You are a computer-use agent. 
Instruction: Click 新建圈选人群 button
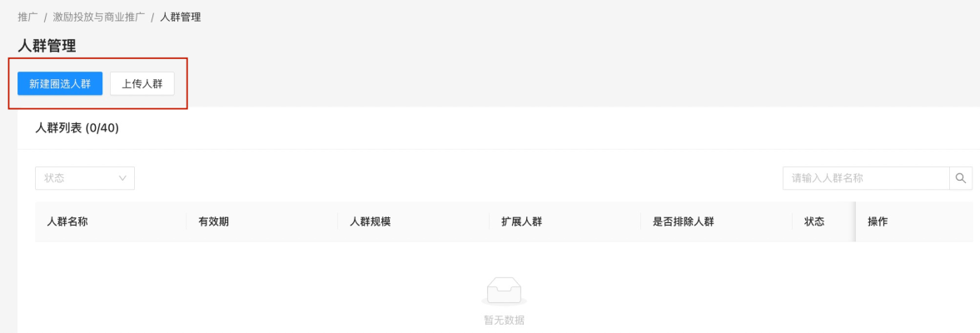coord(60,84)
